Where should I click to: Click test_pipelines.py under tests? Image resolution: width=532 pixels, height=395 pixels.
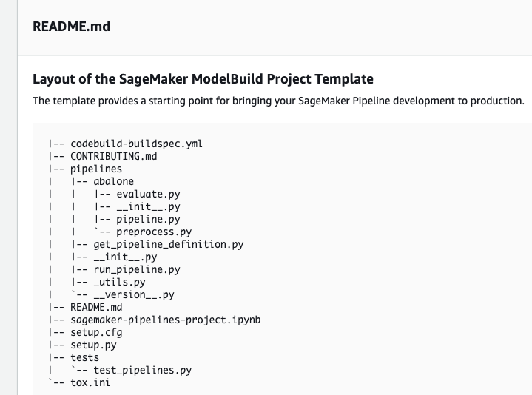click(143, 370)
